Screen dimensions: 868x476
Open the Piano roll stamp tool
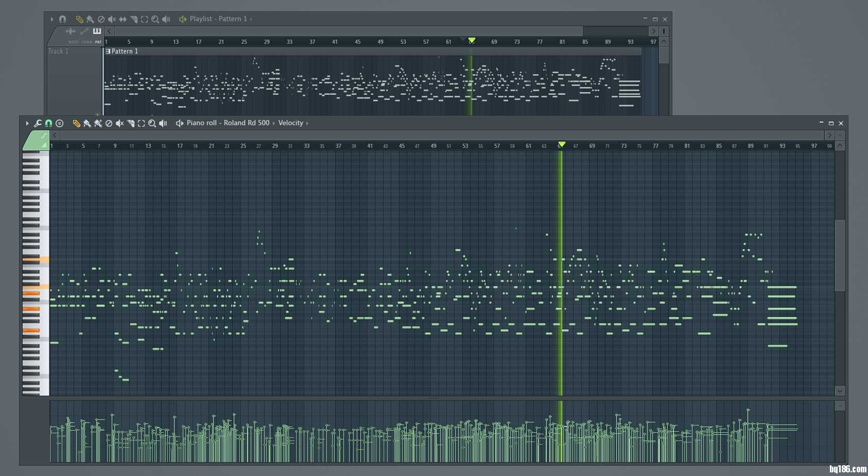pos(59,123)
